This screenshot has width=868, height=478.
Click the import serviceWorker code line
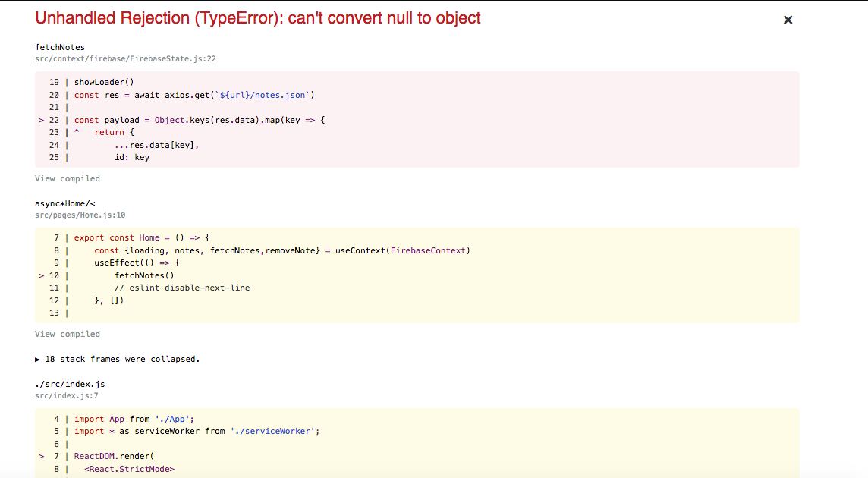pos(197,431)
